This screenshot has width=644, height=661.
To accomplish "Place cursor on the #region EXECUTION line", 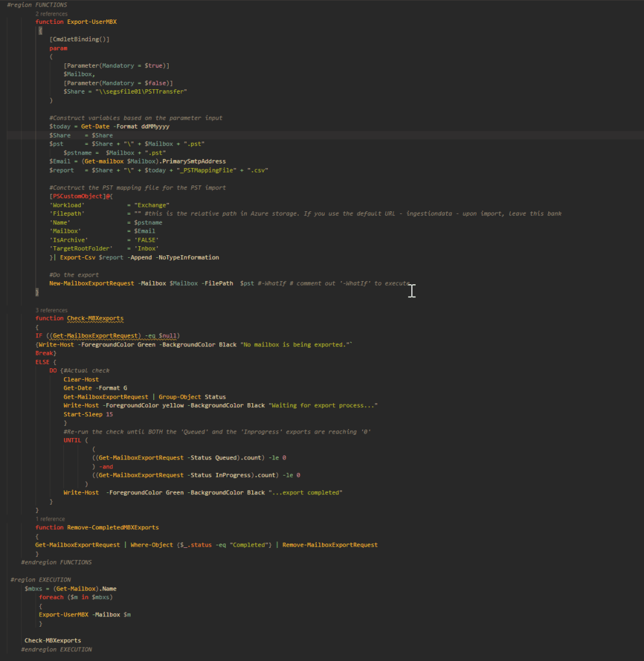I will [x=41, y=580].
